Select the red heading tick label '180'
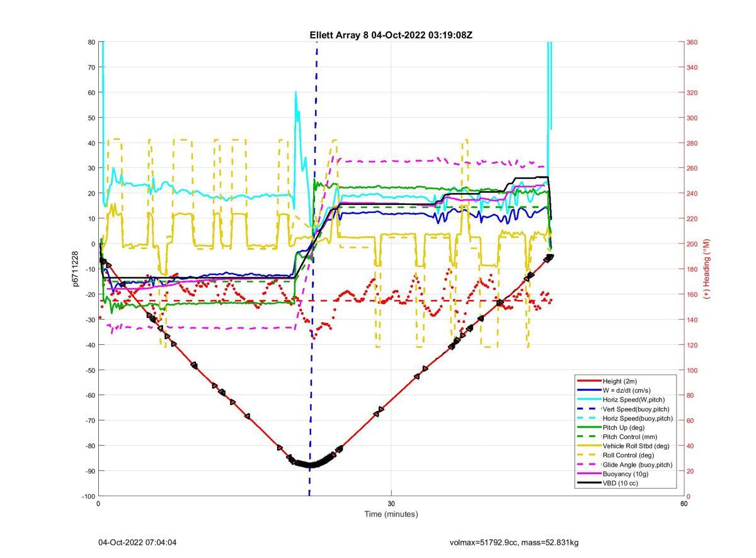The image size is (756, 558). 692,269
